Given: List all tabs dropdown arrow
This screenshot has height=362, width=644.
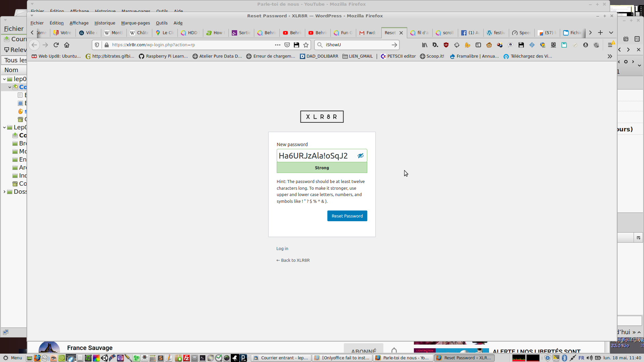Looking at the screenshot, I should (611, 33).
